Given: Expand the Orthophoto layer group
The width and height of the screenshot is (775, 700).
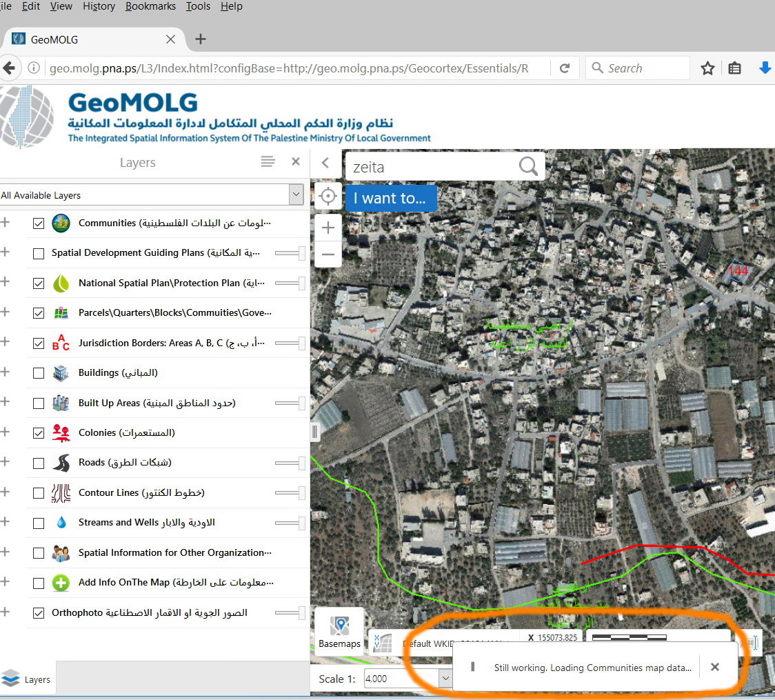Looking at the screenshot, I should click(x=5, y=611).
